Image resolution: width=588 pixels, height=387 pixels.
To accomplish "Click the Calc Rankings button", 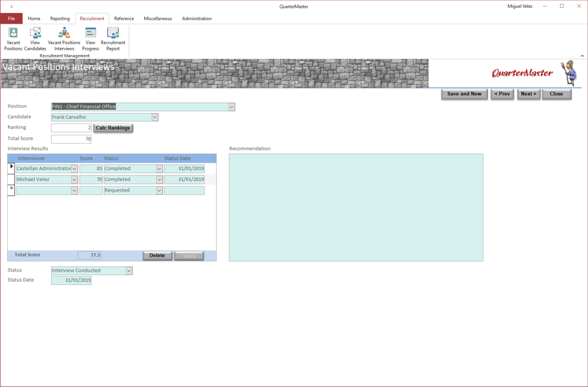I will click(113, 128).
